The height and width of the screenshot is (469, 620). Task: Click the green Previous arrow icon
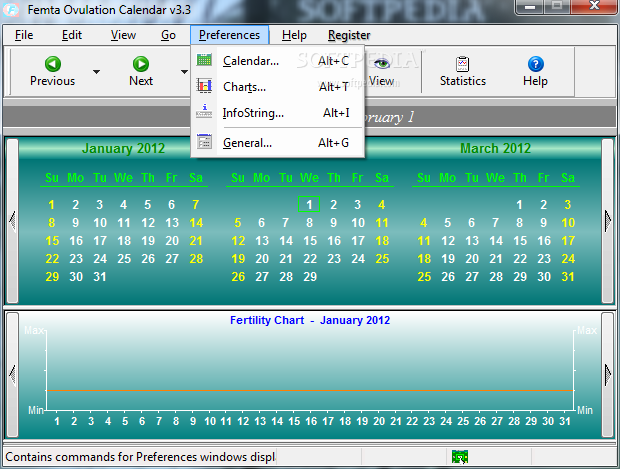[x=53, y=64]
